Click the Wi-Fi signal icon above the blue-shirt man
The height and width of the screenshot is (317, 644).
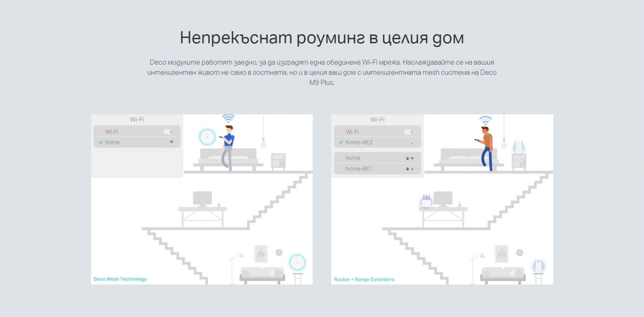tap(228, 119)
